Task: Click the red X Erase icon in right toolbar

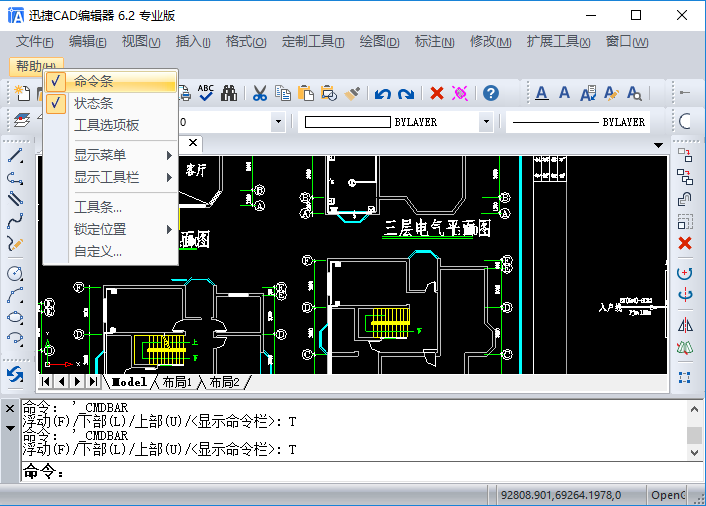Action: point(685,244)
